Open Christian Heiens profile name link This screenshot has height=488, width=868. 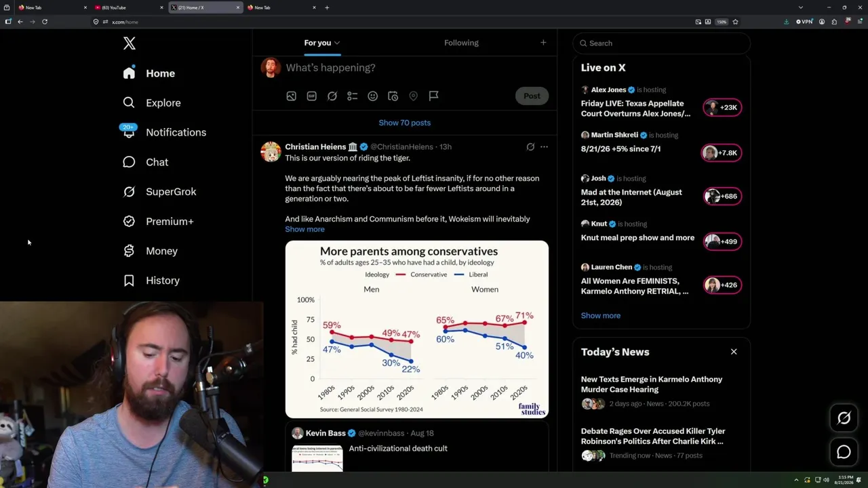(315, 146)
